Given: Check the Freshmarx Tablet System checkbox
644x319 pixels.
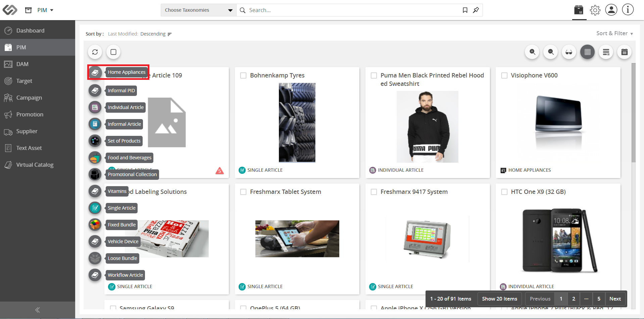Looking at the screenshot, I should tap(243, 192).
